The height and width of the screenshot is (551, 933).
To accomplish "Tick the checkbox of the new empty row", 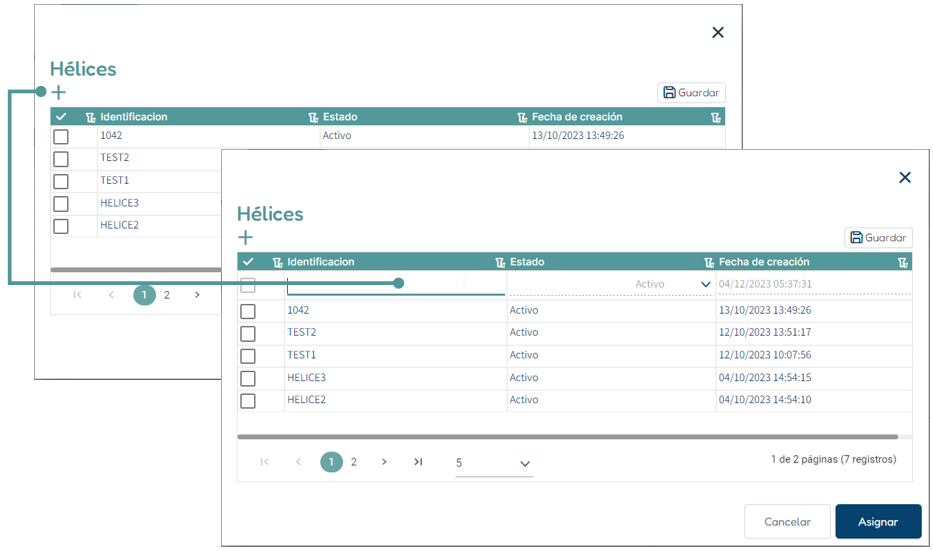I will (x=248, y=285).
